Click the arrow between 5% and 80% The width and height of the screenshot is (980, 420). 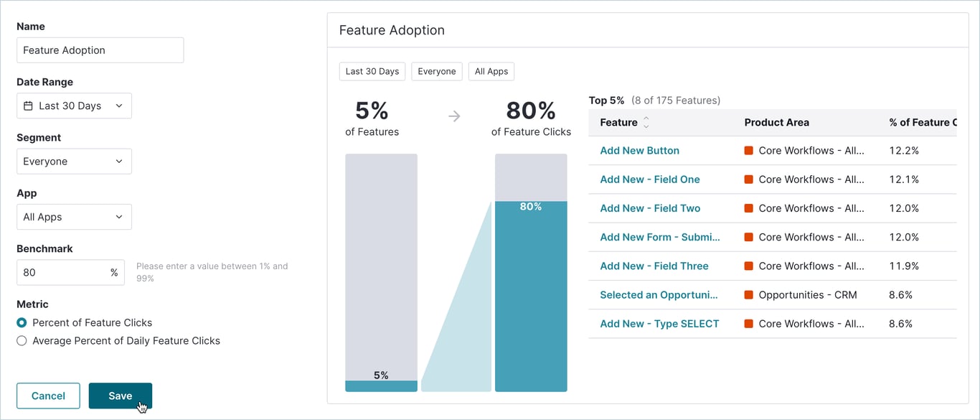pyautogui.click(x=454, y=116)
